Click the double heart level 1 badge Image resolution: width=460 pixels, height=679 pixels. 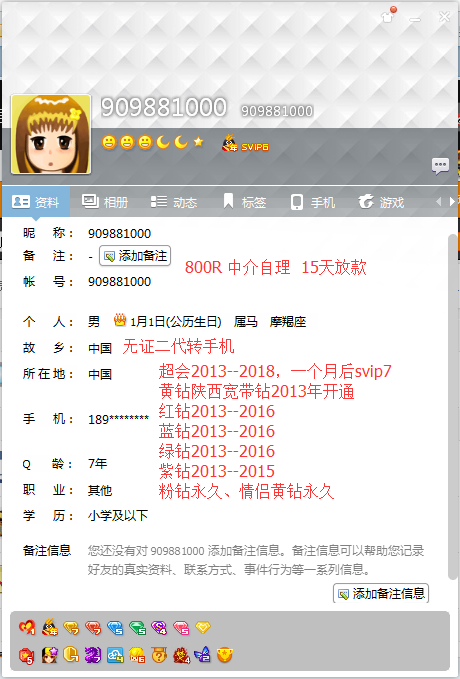pos(26,627)
